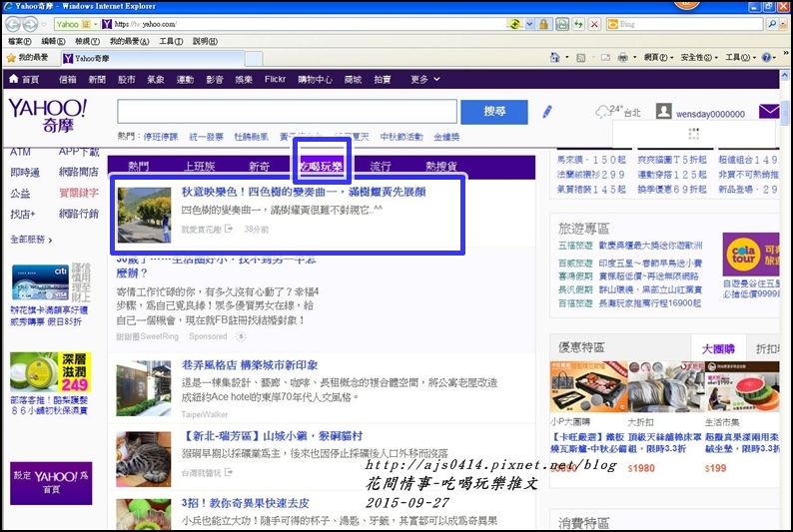Click the 中秋節活動 trending search link
Screen dimensions: 793x532
click(401, 137)
